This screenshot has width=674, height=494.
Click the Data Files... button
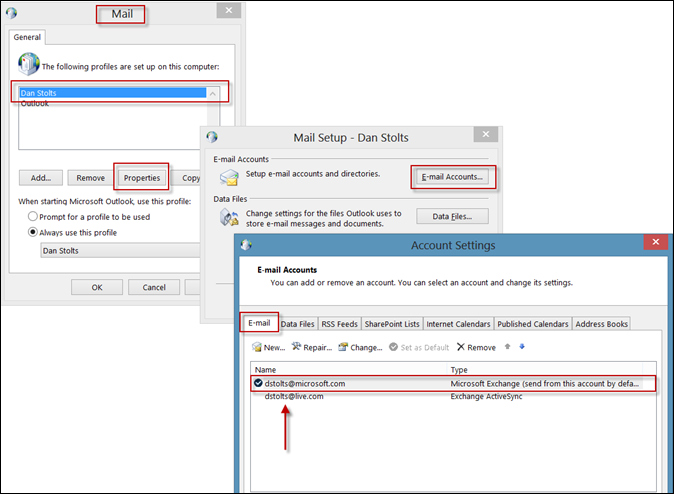pyautogui.click(x=452, y=216)
